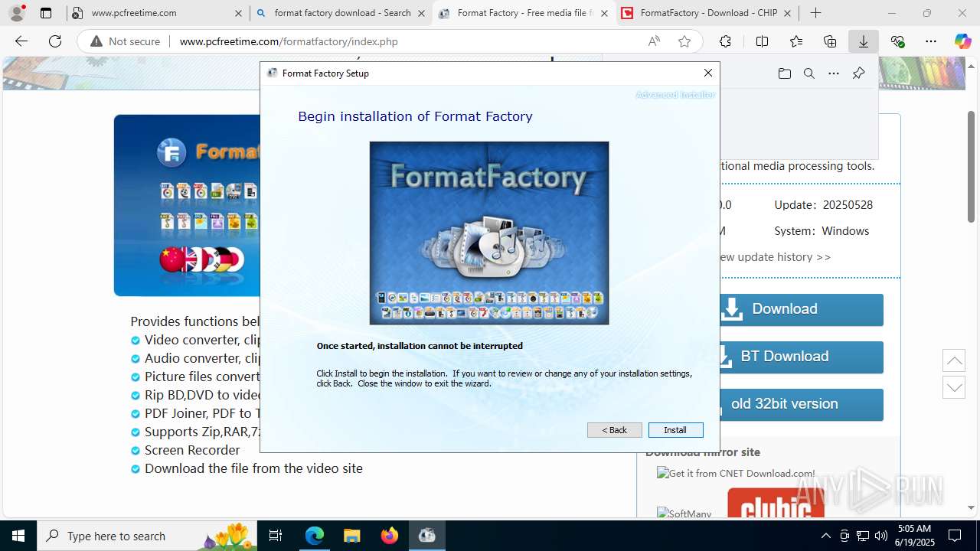The height and width of the screenshot is (551, 980).
Task: Open Get it from CNET Download.com link
Action: tap(737, 474)
